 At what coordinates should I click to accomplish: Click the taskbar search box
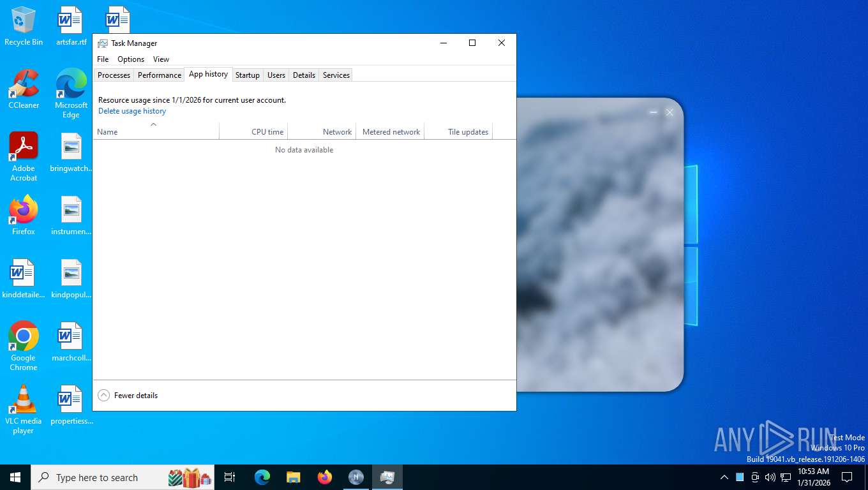124,477
